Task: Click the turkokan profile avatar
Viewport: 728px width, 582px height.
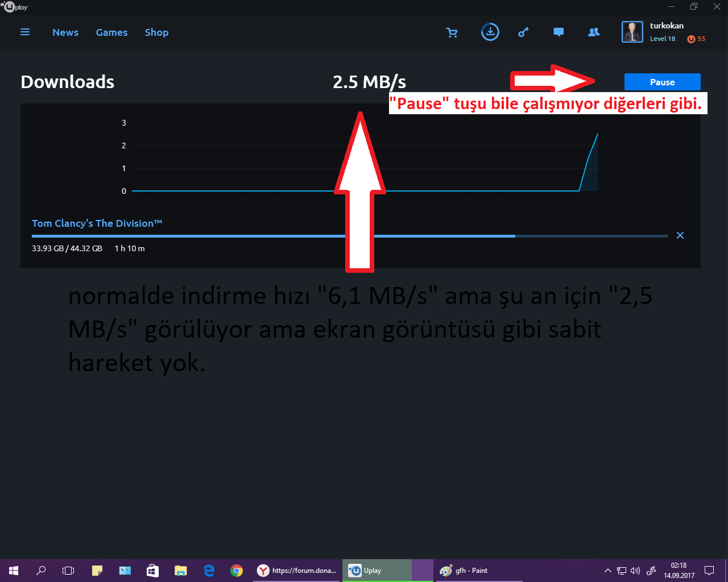Action: pos(632,32)
